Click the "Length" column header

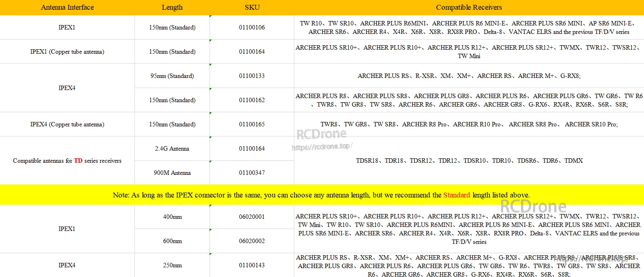[x=172, y=7]
